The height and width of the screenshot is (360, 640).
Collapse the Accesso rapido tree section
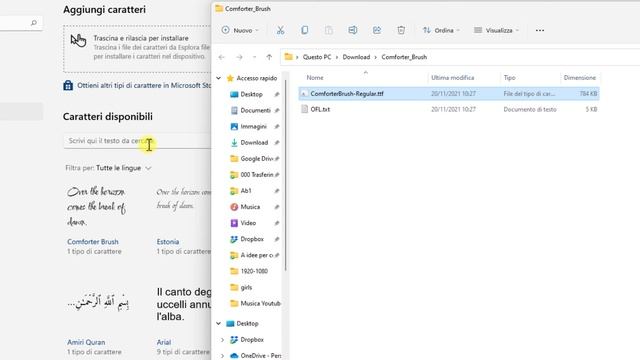click(219, 78)
